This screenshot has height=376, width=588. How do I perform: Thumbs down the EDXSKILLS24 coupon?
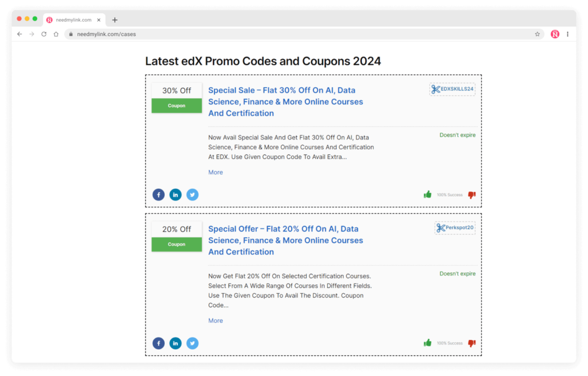click(x=471, y=195)
